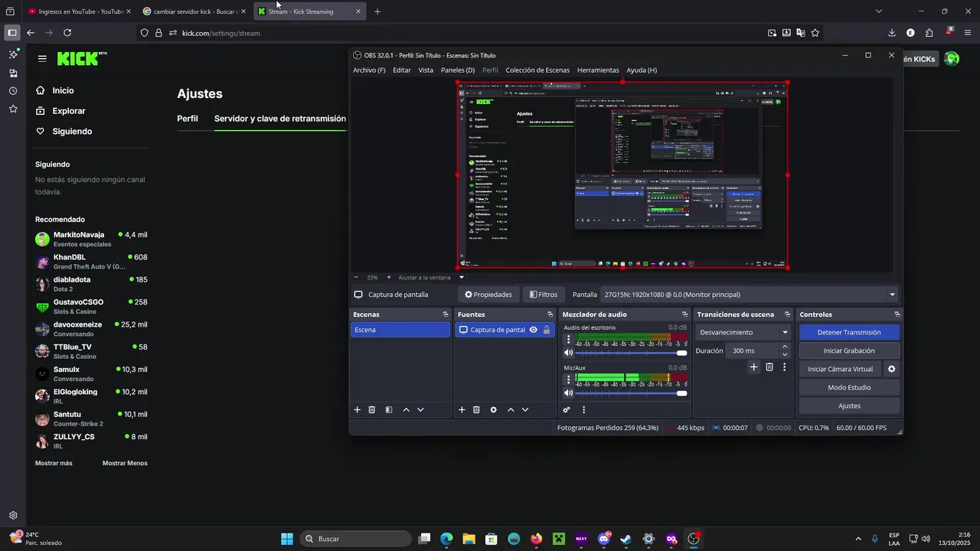Open source properties gear in Fuentes footer
Screen dimensions: 980x551
click(493, 410)
